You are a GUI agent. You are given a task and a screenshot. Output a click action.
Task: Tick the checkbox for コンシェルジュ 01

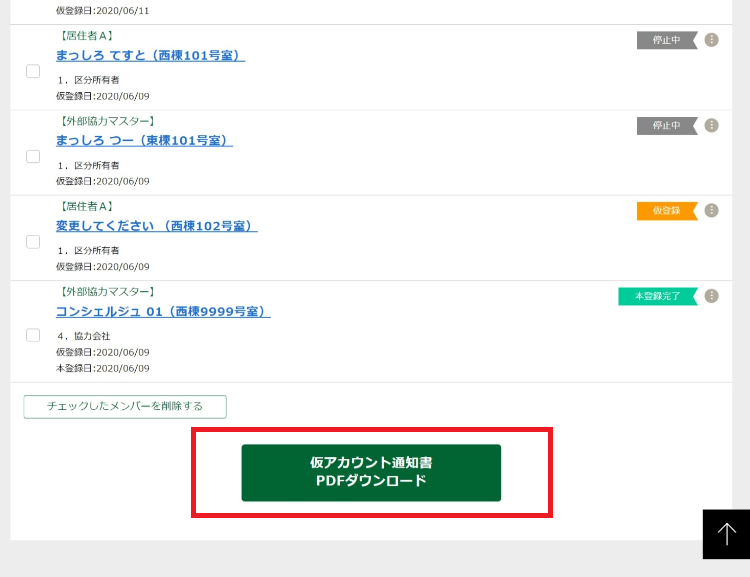pyautogui.click(x=33, y=335)
